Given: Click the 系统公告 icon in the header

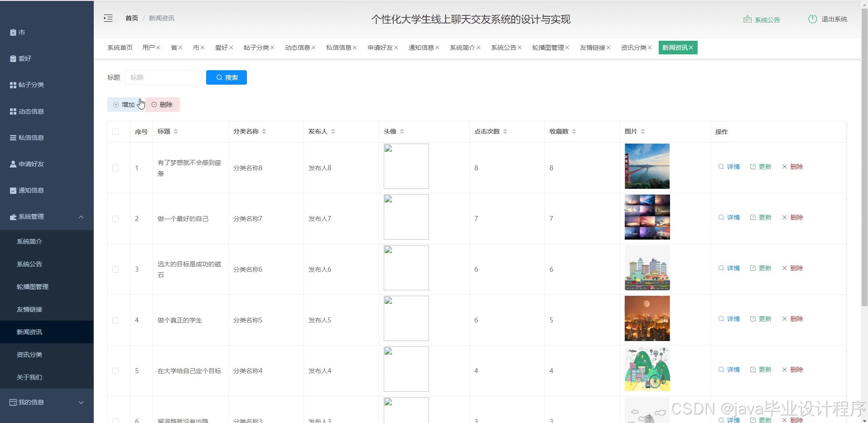Looking at the screenshot, I should [747, 19].
